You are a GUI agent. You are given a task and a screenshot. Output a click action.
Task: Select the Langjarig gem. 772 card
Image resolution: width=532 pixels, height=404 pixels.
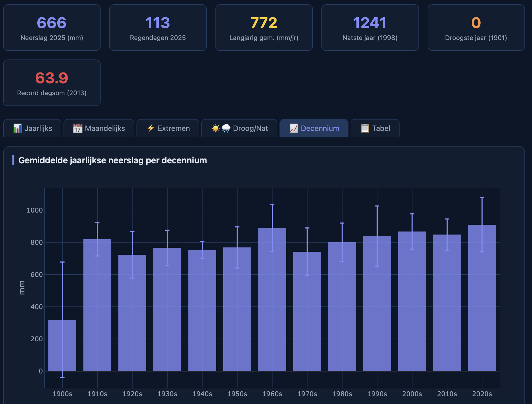click(264, 28)
